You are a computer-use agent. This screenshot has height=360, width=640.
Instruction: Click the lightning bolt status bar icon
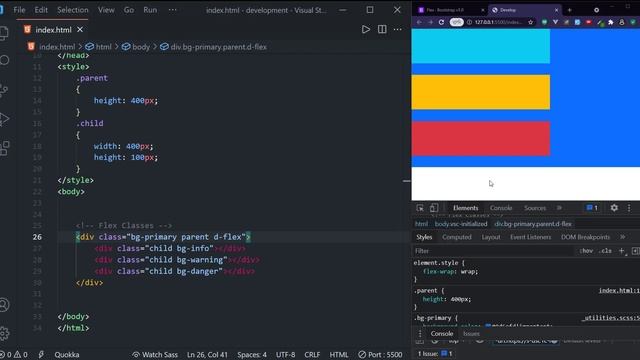click(x=41, y=355)
